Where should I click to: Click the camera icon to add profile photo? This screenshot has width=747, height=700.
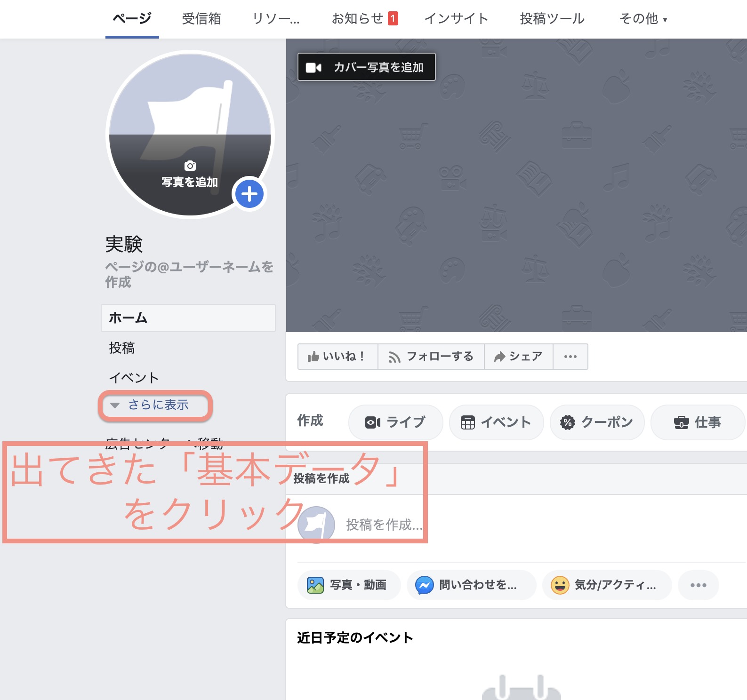pyautogui.click(x=190, y=166)
